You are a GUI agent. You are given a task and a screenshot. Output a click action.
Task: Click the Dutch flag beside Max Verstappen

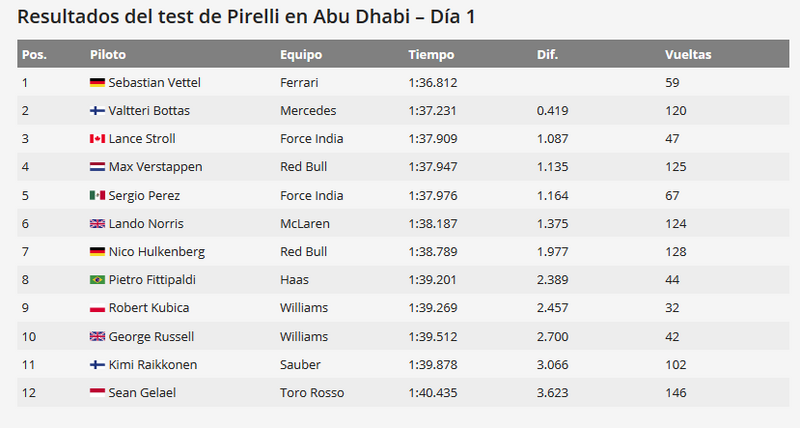point(97,167)
